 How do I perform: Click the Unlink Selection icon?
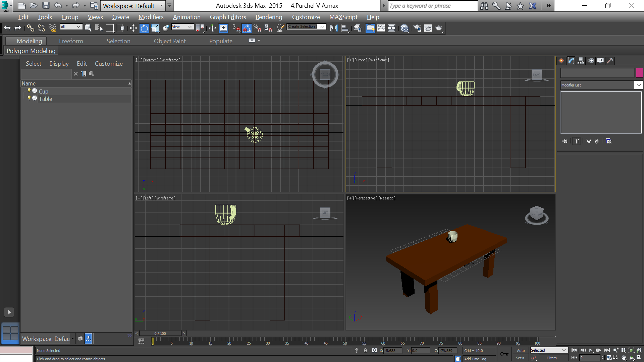click(x=41, y=28)
